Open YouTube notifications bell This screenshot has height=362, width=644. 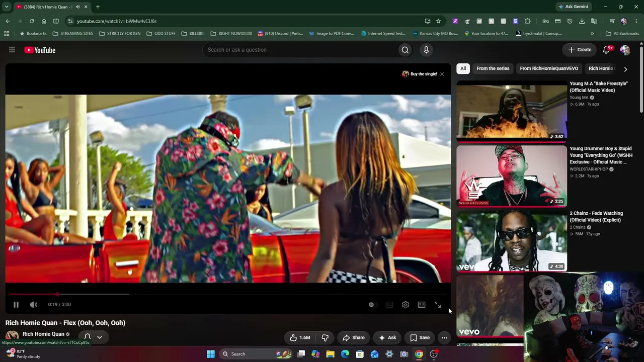pyautogui.click(x=606, y=50)
